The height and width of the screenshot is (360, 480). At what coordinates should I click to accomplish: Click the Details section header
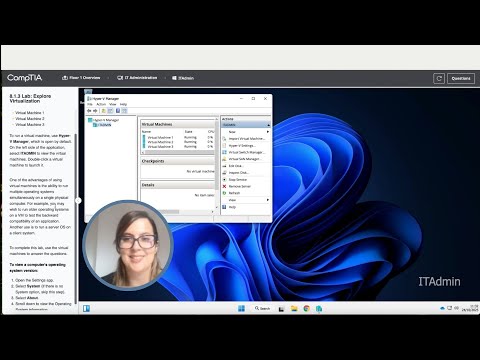tap(178, 185)
